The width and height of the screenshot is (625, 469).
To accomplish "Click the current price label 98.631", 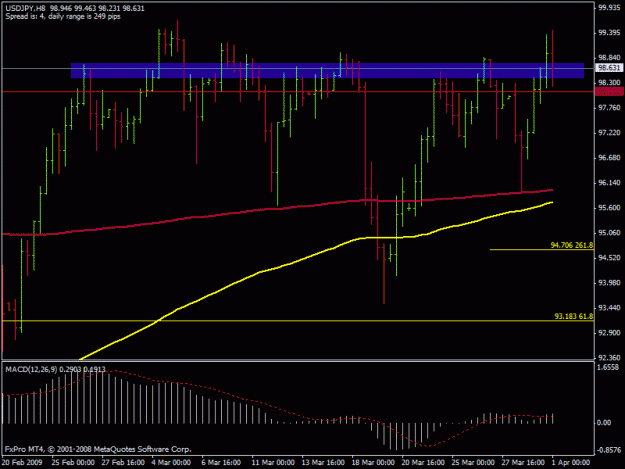I will pyautogui.click(x=609, y=68).
